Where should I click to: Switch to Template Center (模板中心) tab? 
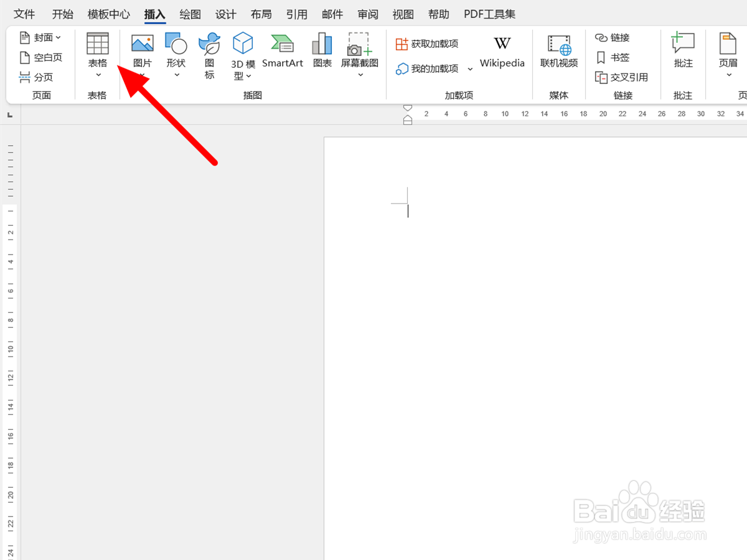coord(109,14)
